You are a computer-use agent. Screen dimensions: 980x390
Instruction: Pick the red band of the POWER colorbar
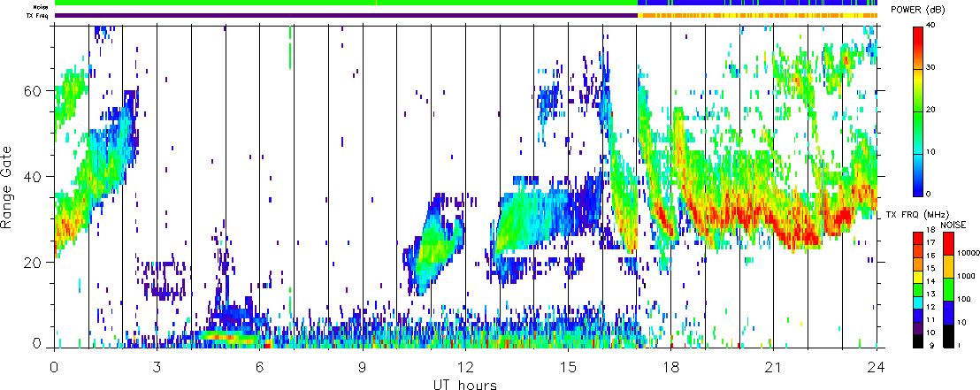[918, 37]
